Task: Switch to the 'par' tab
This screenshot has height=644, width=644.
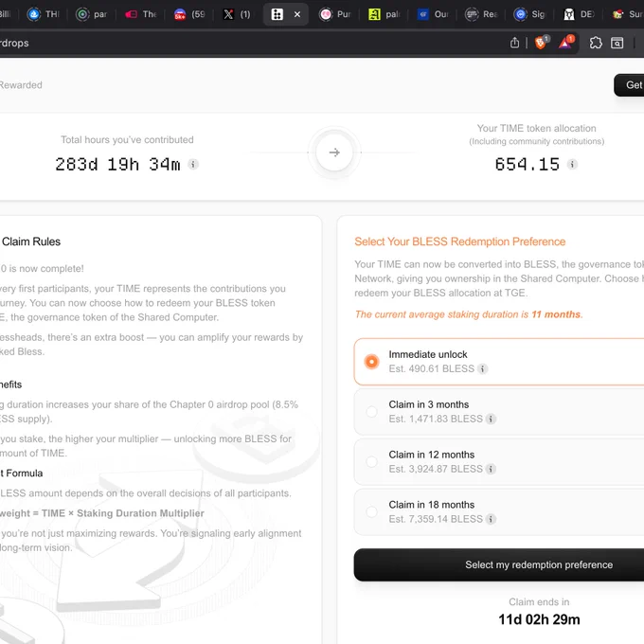Action: pyautogui.click(x=92, y=14)
